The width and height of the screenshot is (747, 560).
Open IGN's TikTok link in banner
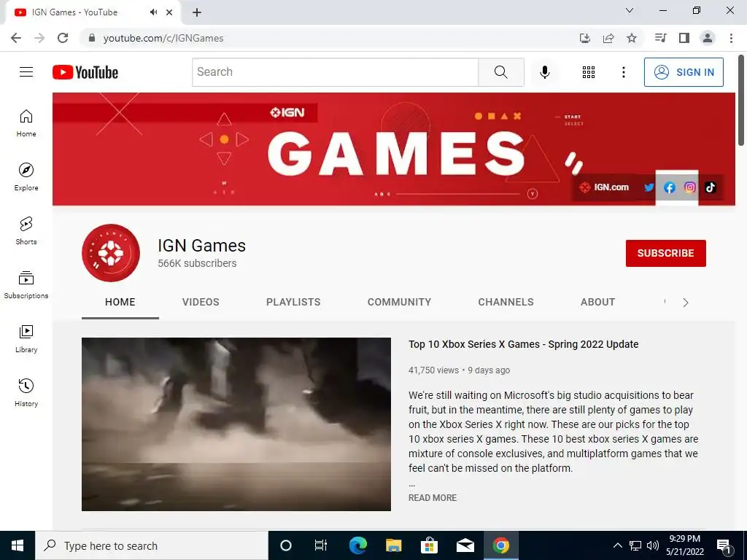(x=711, y=187)
